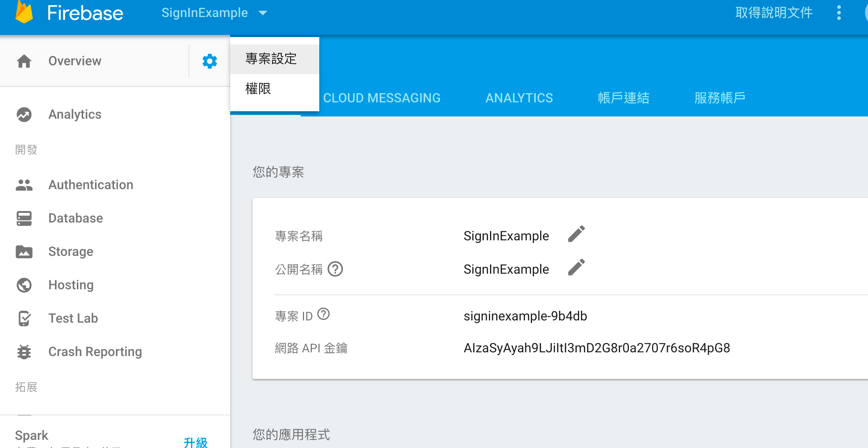
Task: Open Analytics sidebar label
Action: [75, 114]
